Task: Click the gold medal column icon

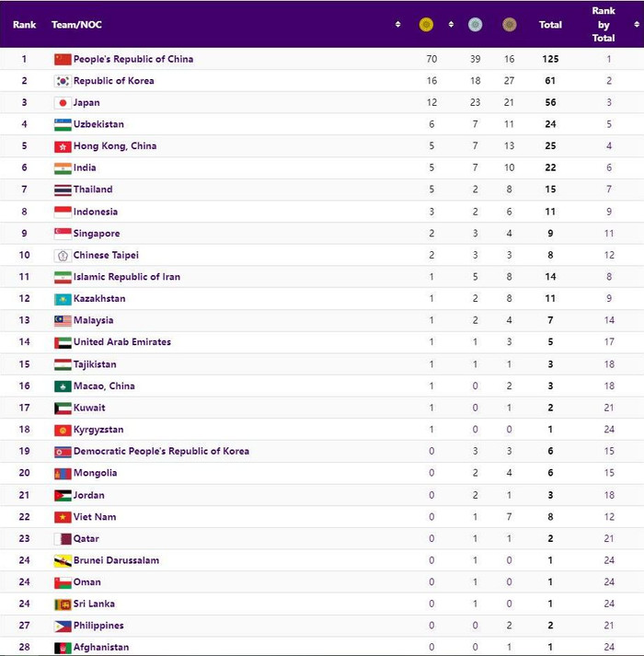Action: (426, 25)
